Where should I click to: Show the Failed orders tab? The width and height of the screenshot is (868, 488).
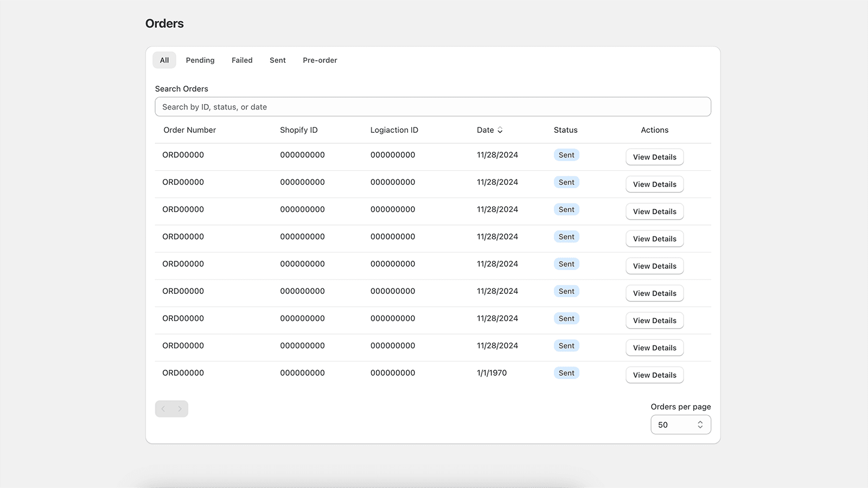point(242,60)
